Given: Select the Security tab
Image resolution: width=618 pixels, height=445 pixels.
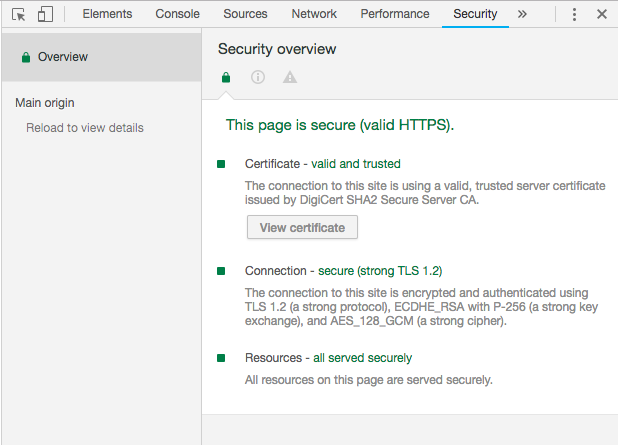Looking at the screenshot, I should pos(475,14).
